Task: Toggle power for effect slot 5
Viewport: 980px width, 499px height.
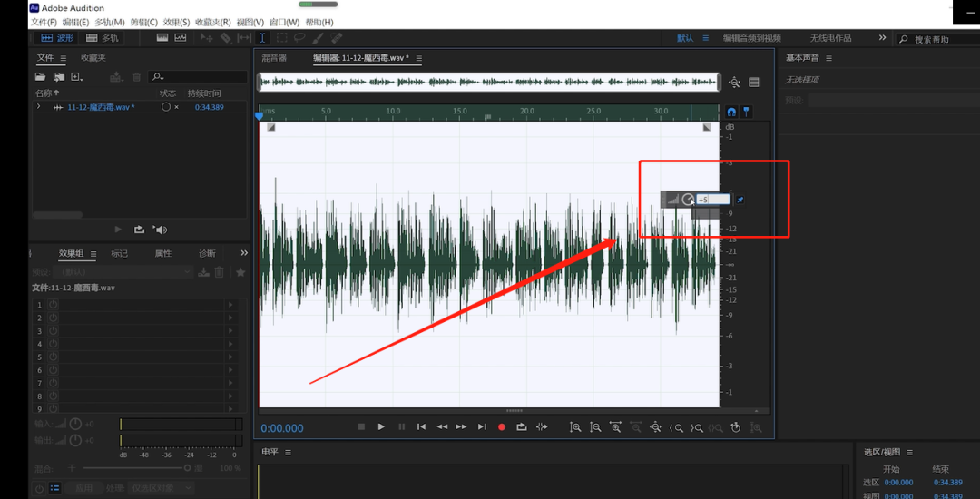Action: pyautogui.click(x=54, y=357)
